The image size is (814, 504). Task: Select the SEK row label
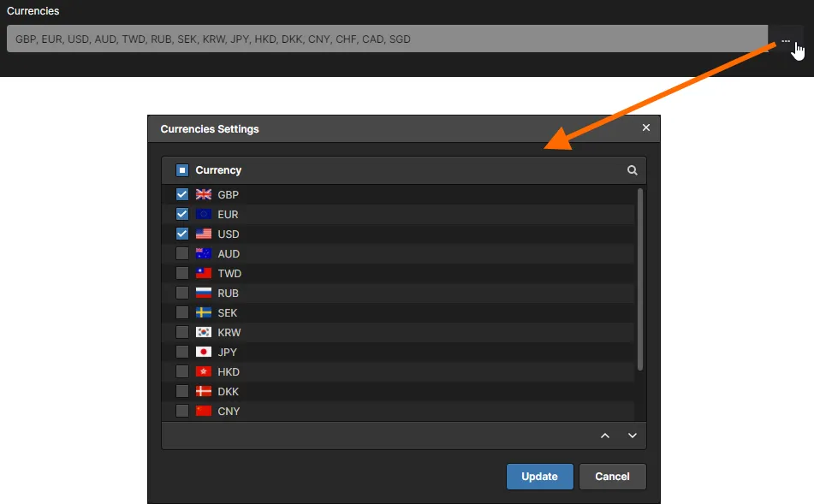[x=228, y=313]
